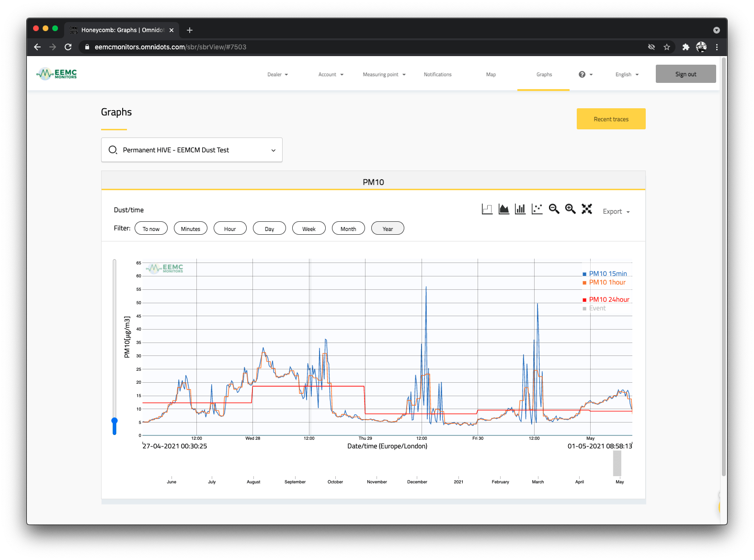
Task: Select the Day filter
Action: point(269,229)
